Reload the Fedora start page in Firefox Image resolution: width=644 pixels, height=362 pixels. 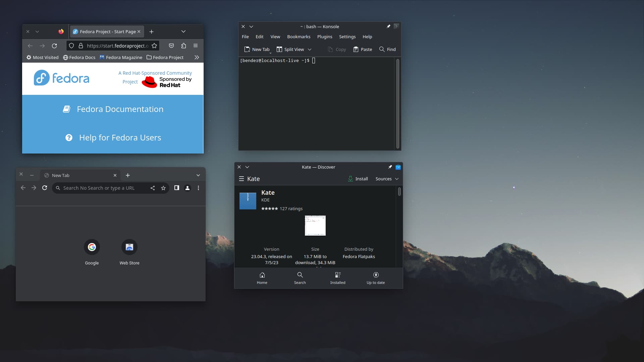point(54,46)
